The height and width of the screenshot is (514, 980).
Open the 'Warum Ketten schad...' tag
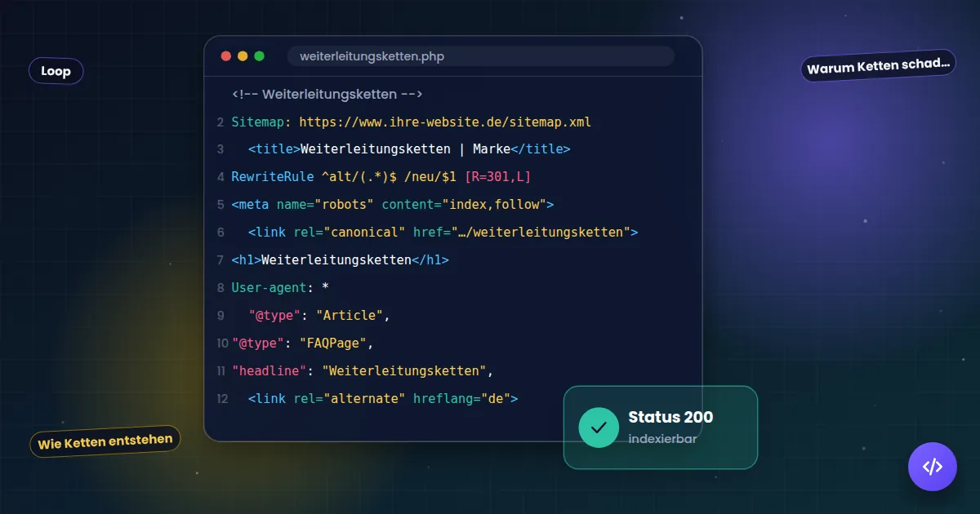(x=879, y=65)
